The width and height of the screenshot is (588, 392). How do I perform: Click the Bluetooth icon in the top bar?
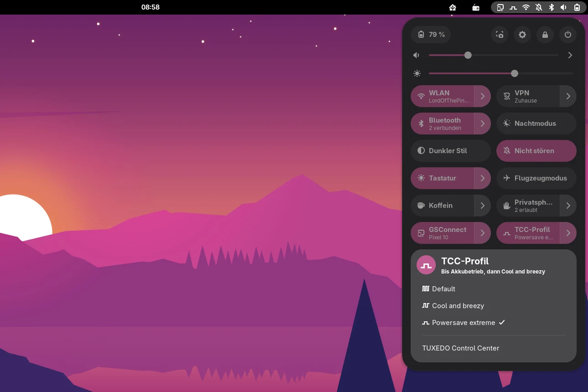click(551, 7)
